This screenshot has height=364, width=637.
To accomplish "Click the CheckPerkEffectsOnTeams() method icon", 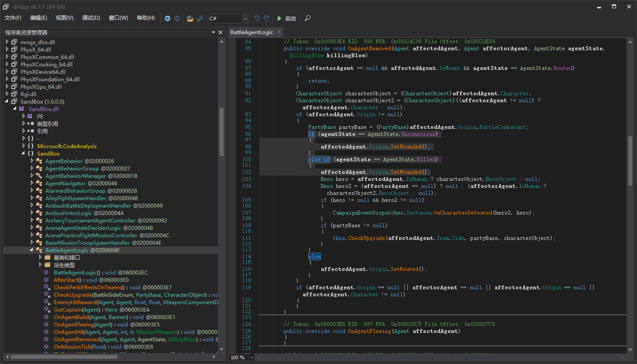I will [x=47, y=287].
